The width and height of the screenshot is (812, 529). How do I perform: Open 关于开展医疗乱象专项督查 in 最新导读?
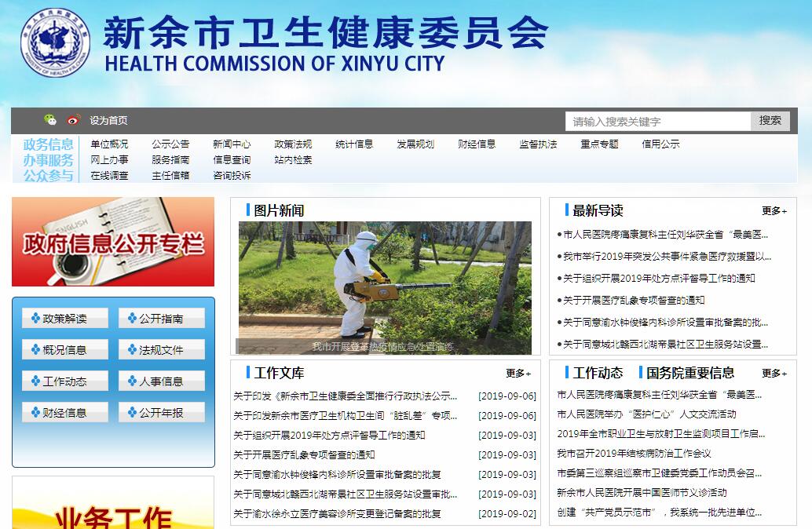(634, 301)
